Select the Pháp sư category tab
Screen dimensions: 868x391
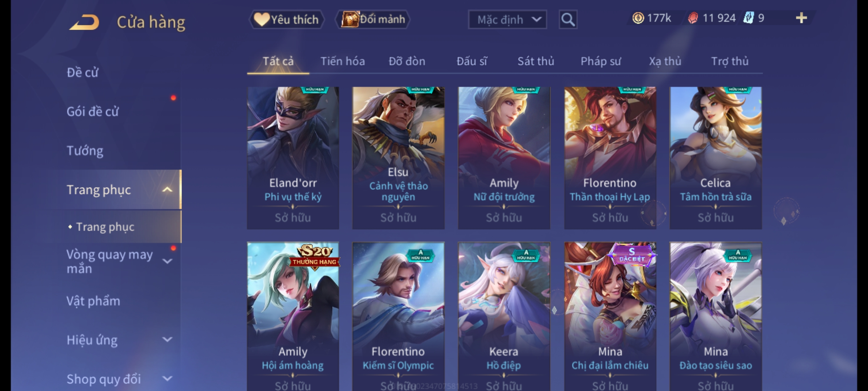click(601, 61)
